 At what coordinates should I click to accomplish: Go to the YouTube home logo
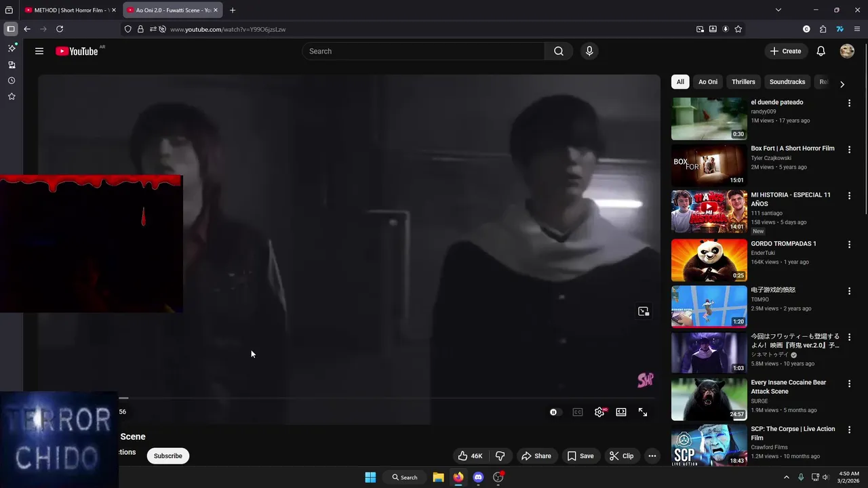click(77, 51)
